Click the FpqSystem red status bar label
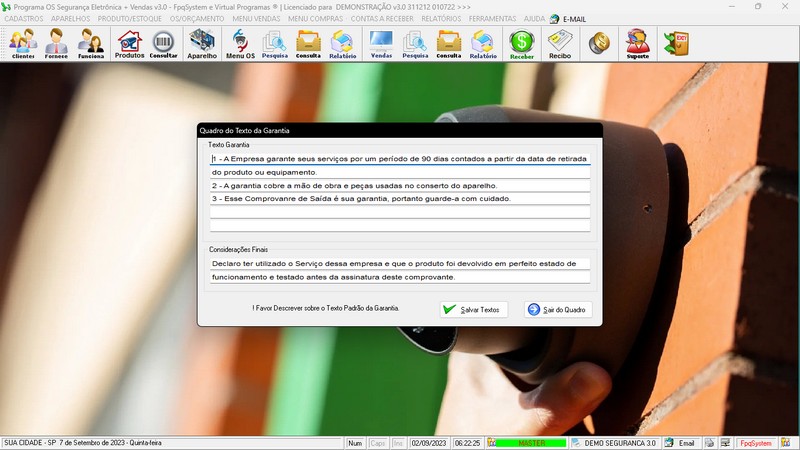Screen dimensions: 800x450 (x=756, y=443)
